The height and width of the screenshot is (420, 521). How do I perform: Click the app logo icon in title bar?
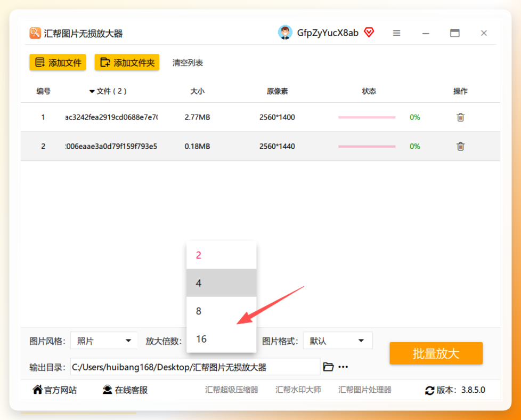(35, 33)
